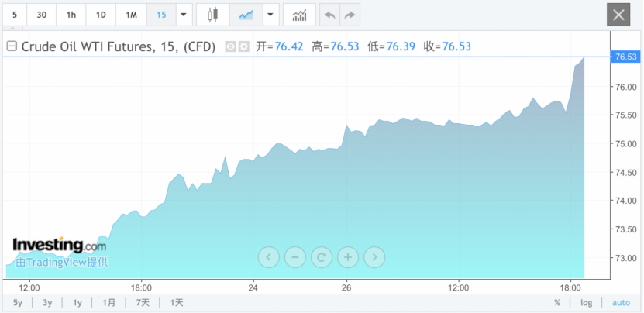The image size is (644, 313).
Task: Undo the last chart action
Action: tap(330, 15)
